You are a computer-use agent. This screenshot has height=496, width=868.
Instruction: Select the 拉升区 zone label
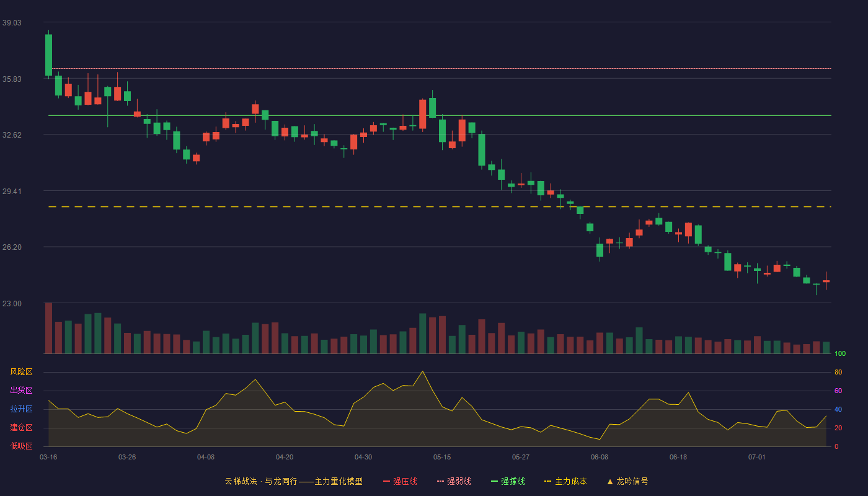click(x=21, y=409)
